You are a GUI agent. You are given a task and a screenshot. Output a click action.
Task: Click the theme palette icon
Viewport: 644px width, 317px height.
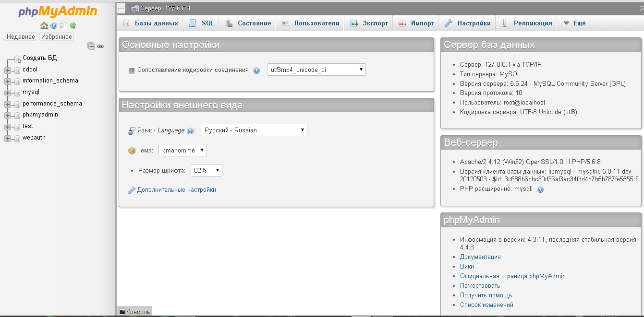(x=132, y=151)
